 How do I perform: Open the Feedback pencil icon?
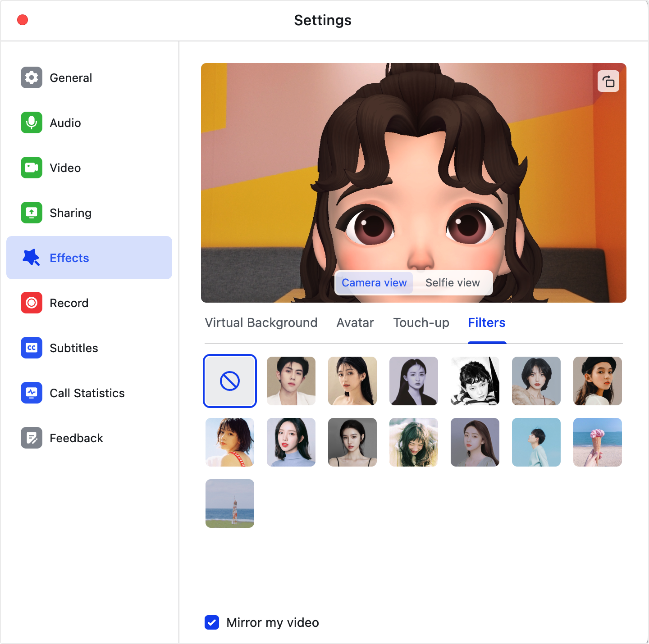tap(32, 438)
